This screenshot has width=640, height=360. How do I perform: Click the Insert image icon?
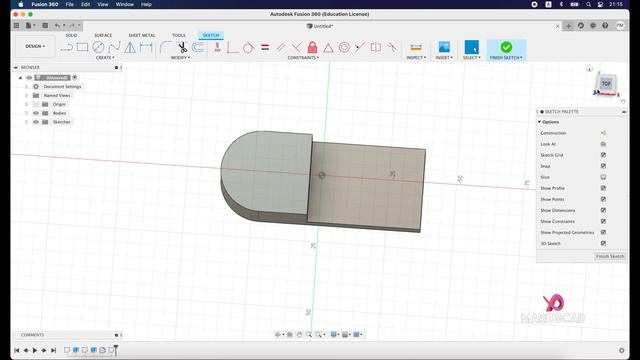tap(444, 47)
